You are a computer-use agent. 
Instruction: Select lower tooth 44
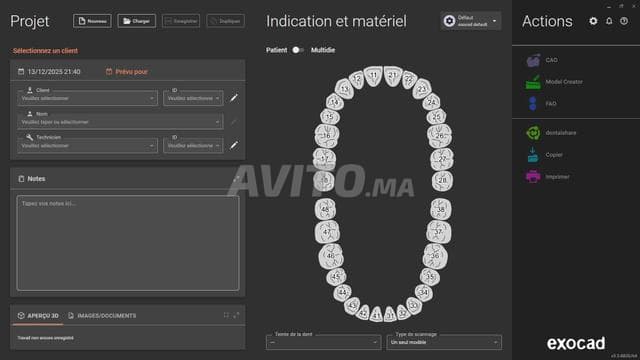(x=342, y=293)
